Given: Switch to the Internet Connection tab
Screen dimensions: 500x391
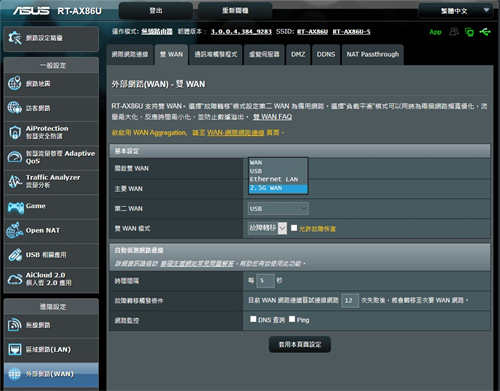Looking at the screenshot, I should [x=130, y=55].
